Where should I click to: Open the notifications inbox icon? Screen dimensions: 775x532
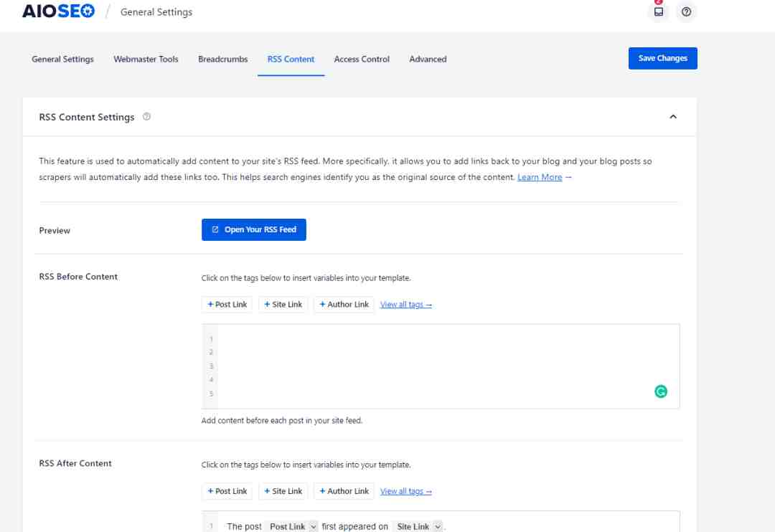click(x=658, y=11)
